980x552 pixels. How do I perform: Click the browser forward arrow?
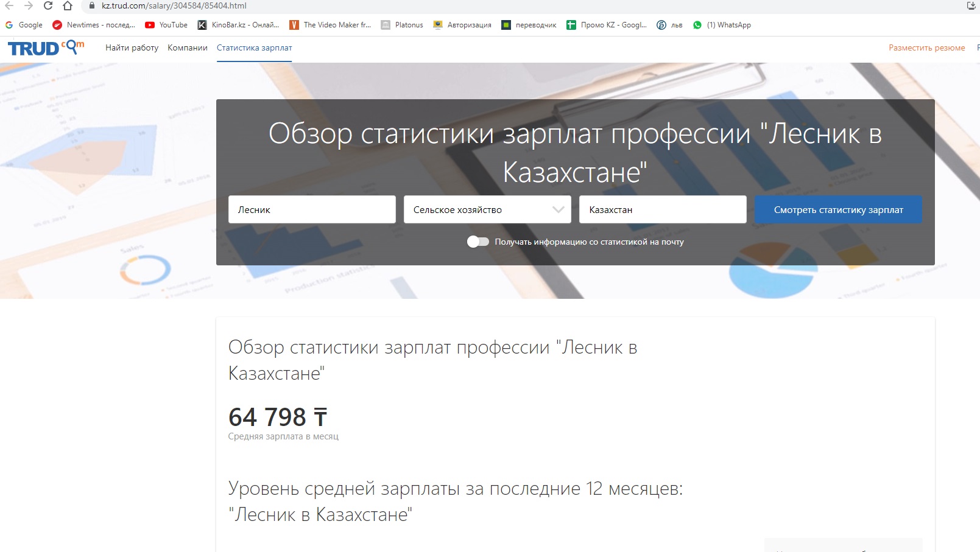[x=29, y=5]
